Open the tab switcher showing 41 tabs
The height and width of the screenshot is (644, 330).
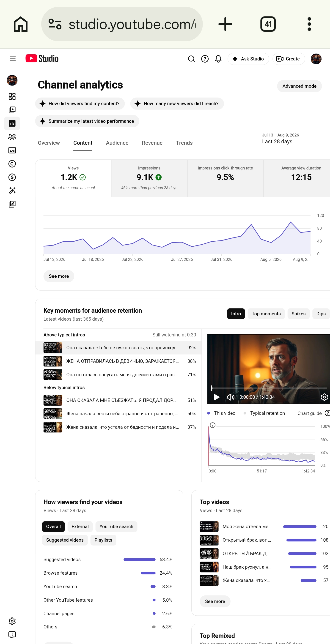pyautogui.click(x=268, y=24)
